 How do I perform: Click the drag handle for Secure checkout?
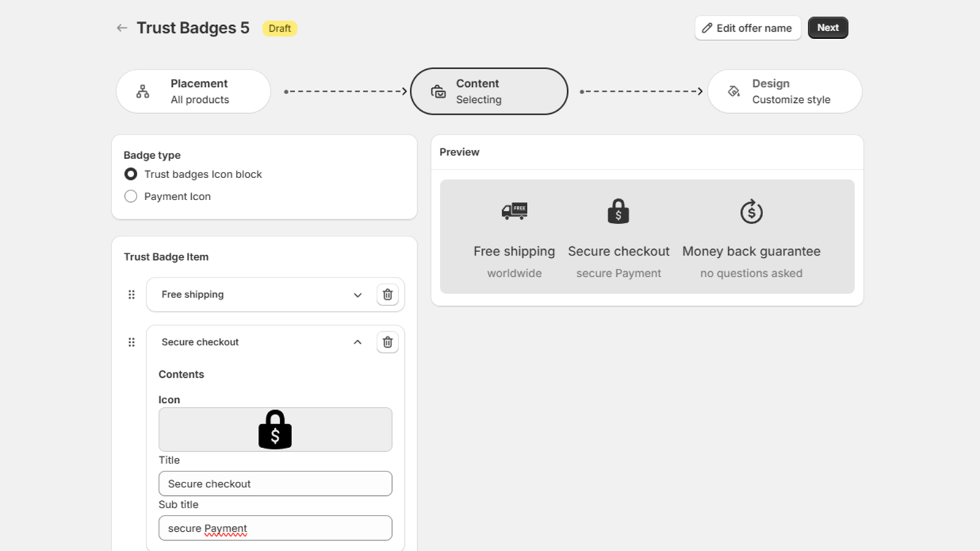pyautogui.click(x=131, y=342)
